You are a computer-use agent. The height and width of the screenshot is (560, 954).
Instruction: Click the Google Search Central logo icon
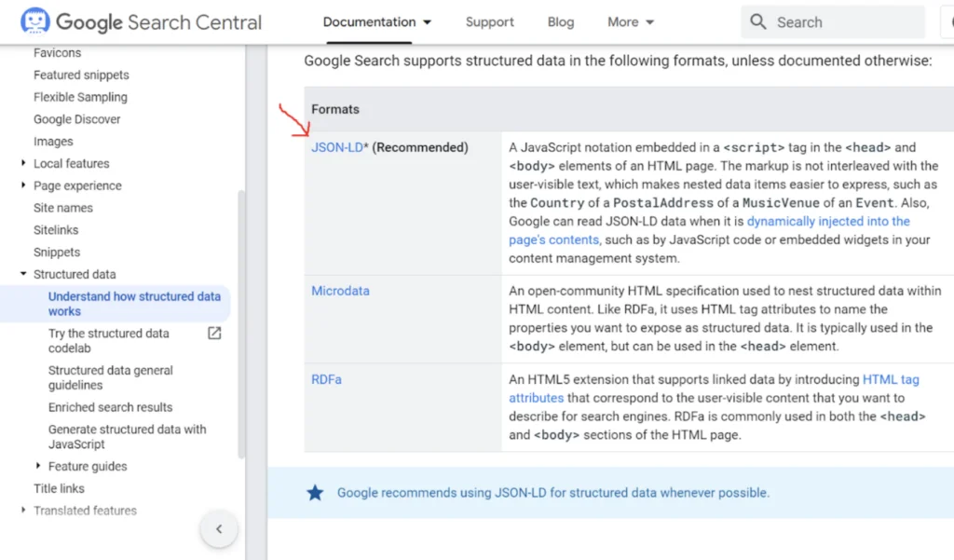[x=34, y=20]
